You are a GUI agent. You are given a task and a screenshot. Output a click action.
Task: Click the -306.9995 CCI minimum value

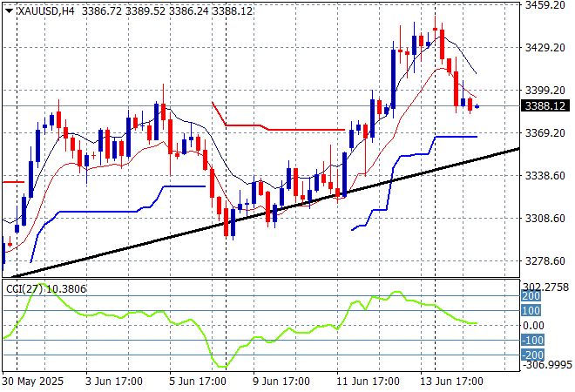coord(547,365)
